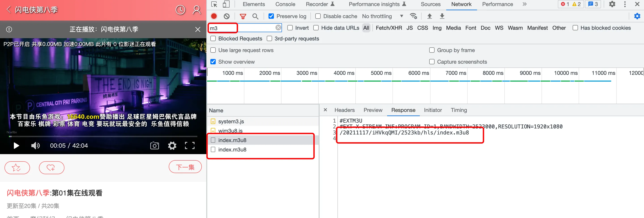644x218 pixels.
Task: Open the network search magnifier
Action: click(255, 16)
